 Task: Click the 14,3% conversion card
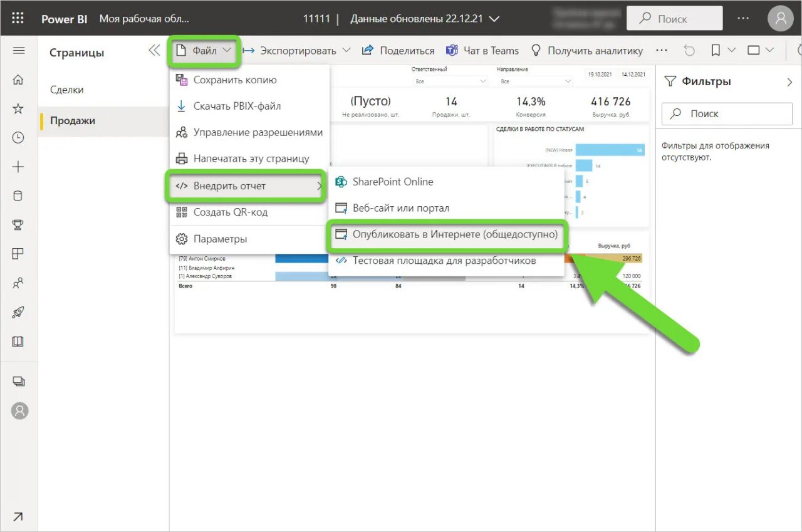coord(531,105)
